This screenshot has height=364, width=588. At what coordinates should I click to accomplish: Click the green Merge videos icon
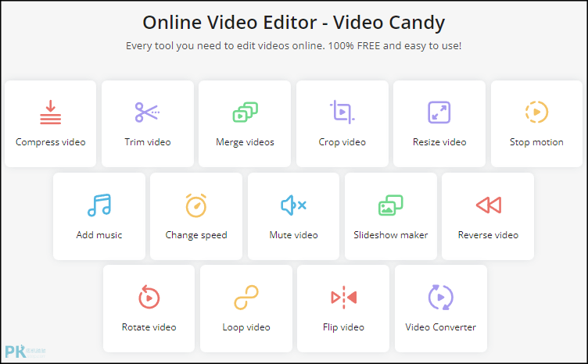click(x=245, y=112)
